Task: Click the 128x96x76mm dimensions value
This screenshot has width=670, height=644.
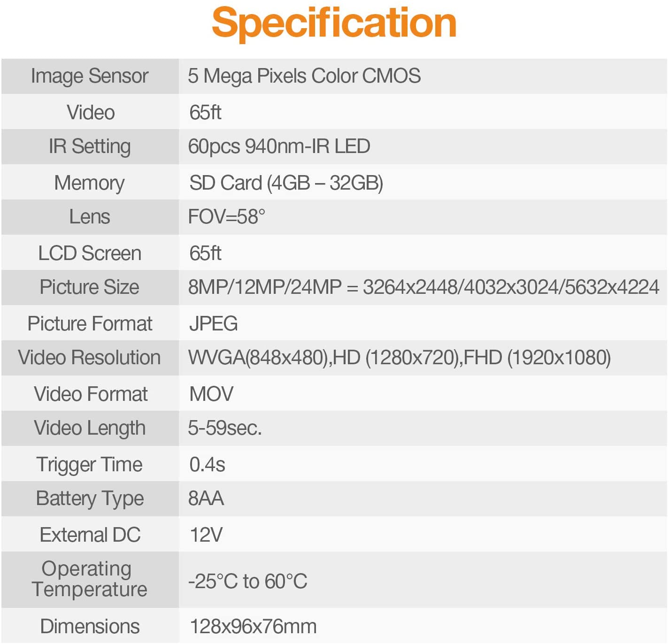Action: [253, 626]
